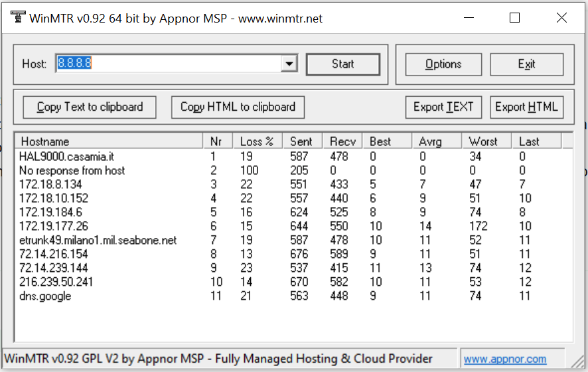Copy Text to clipboard
This screenshot has width=588, height=372.
(x=90, y=107)
